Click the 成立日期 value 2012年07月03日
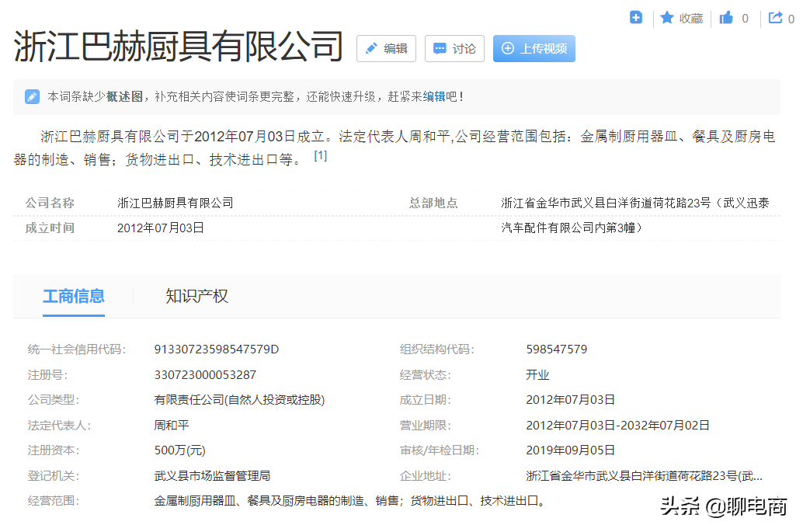 570,400
